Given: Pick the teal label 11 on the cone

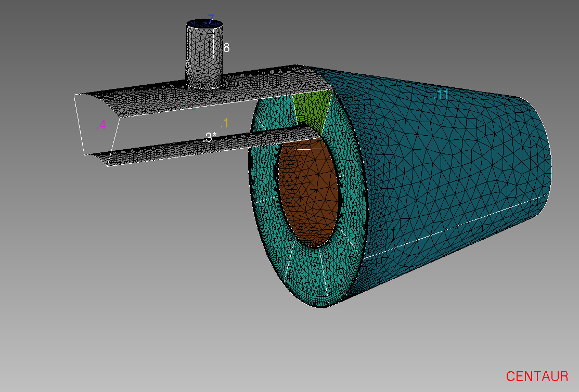Looking at the screenshot, I should [441, 95].
